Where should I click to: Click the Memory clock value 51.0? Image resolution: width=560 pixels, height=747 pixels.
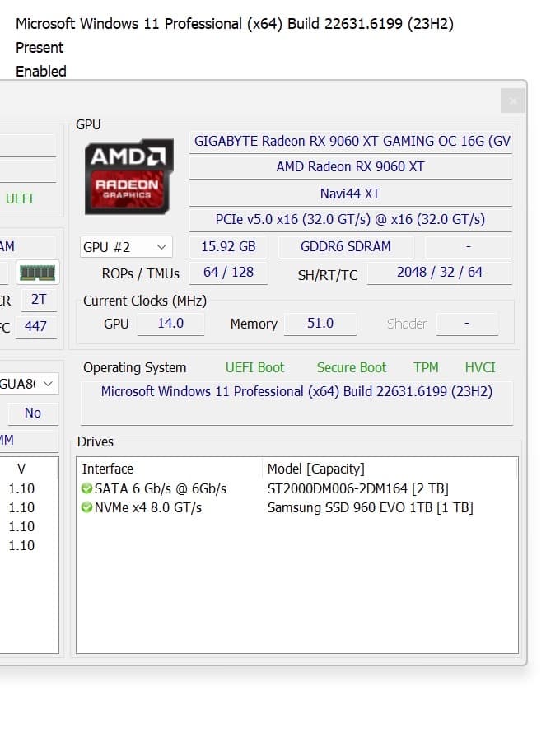coord(320,324)
